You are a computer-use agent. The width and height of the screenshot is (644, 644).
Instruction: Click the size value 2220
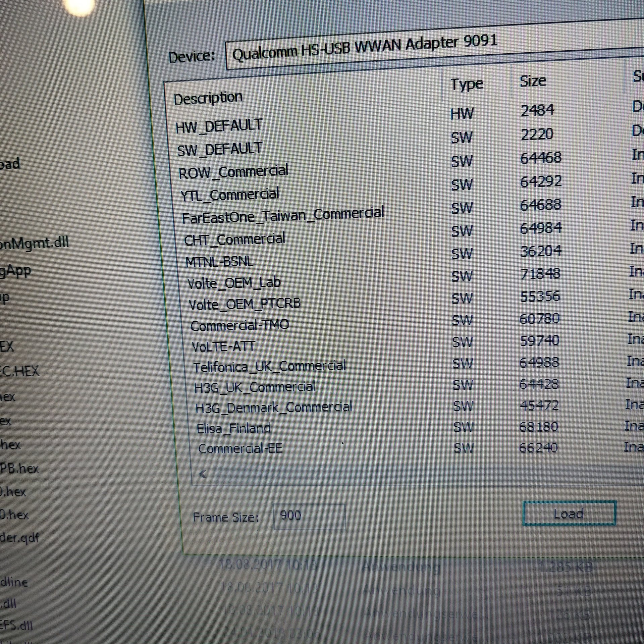click(537, 135)
